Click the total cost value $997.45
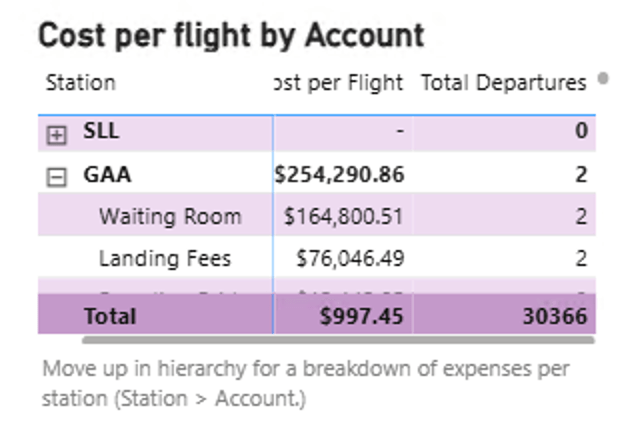This screenshot has width=632, height=434. point(360,316)
